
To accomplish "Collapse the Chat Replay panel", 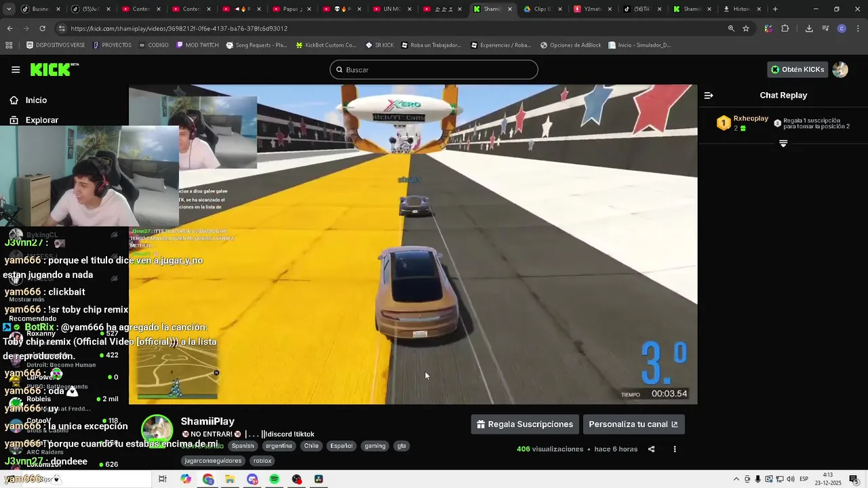I will pos(709,96).
